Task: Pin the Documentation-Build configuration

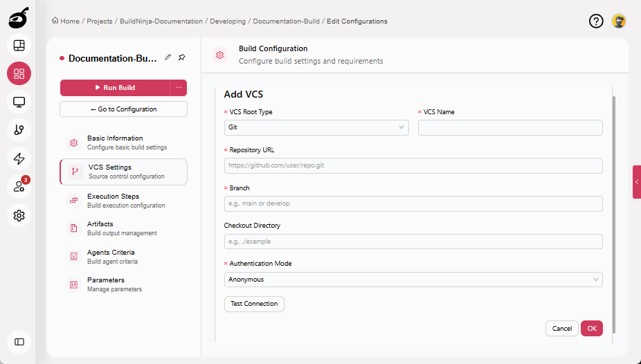Action: click(x=182, y=57)
